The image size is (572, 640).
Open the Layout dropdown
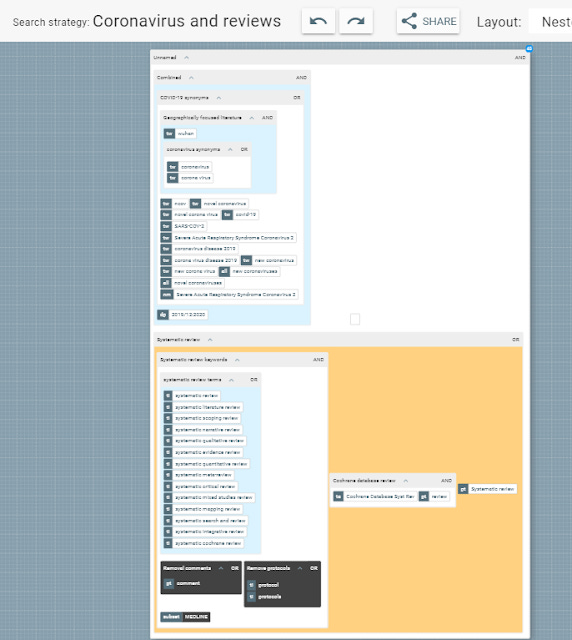click(550, 22)
